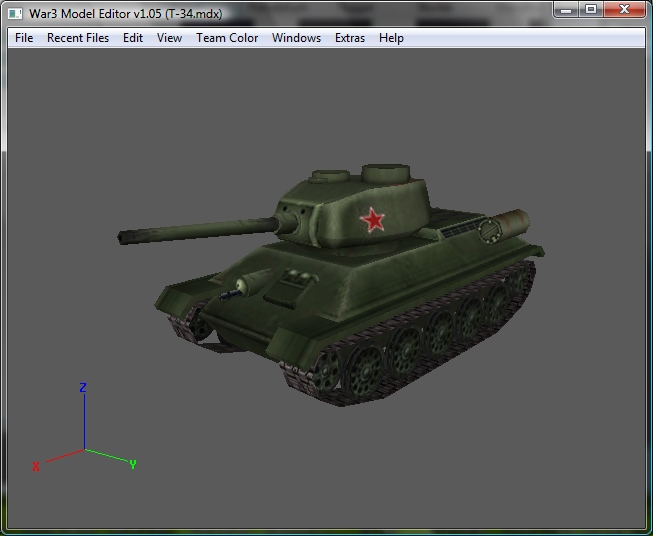Open the Recent Files menu
The width and height of the screenshot is (653, 536).
78,38
